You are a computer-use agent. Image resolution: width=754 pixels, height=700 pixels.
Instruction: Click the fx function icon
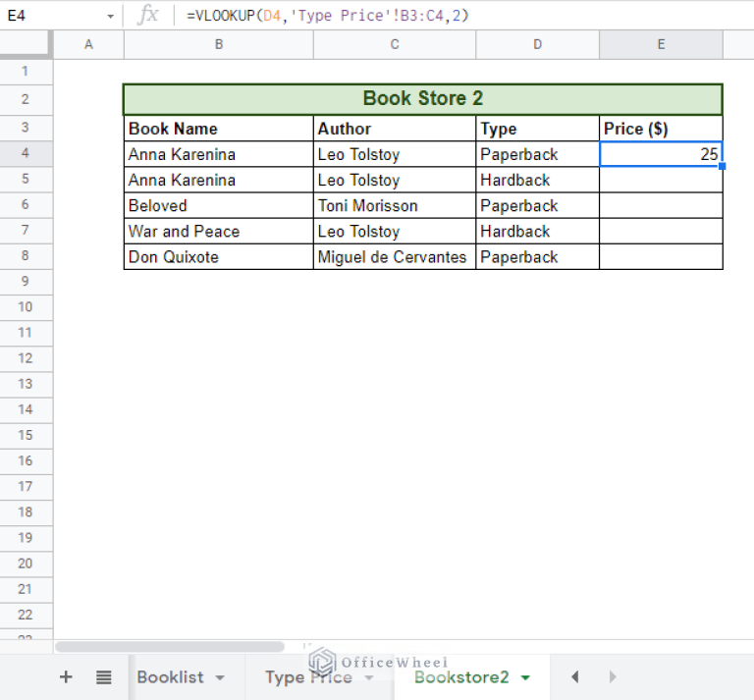point(147,16)
